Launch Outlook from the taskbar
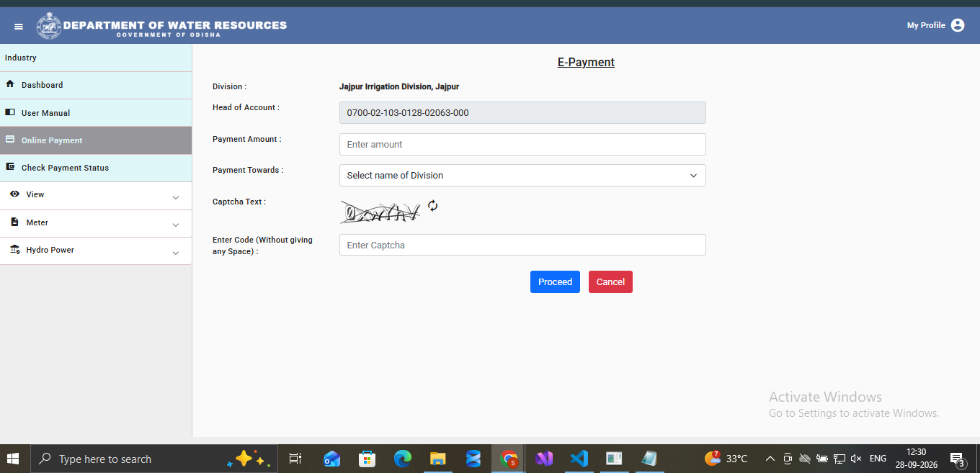This screenshot has height=473, width=980. pos(331,459)
